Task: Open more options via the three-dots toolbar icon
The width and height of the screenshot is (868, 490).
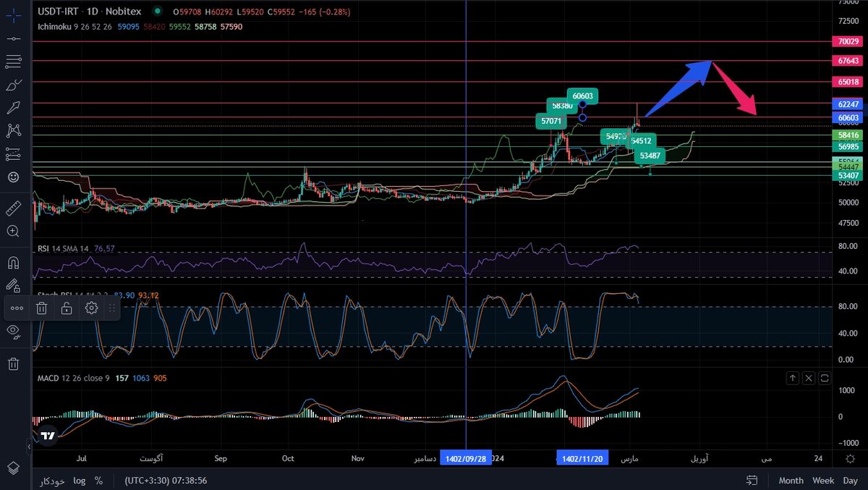Action: tap(17, 308)
